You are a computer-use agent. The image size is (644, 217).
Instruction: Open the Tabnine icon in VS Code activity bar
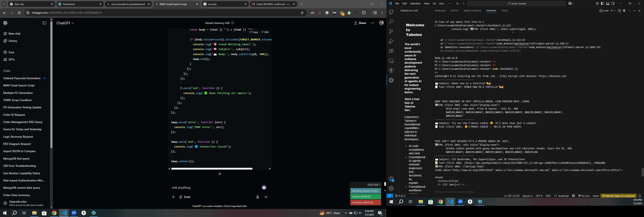[391, 80]
